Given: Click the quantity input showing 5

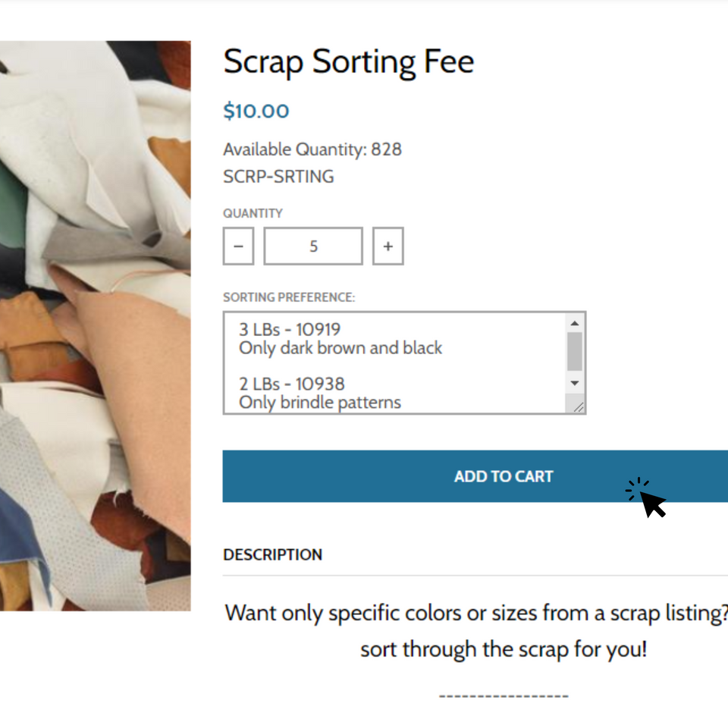Looking at the screenshot, I should [x=312, y=246].
